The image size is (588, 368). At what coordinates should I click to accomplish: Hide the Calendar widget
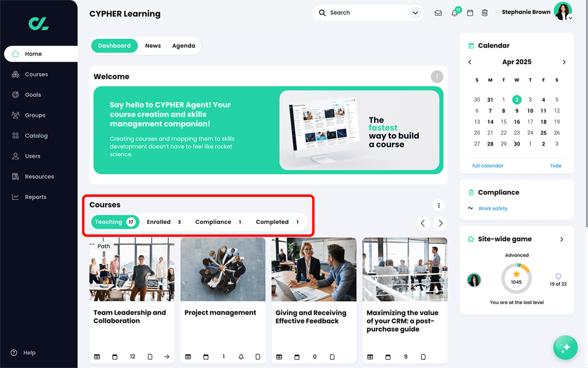556,166
